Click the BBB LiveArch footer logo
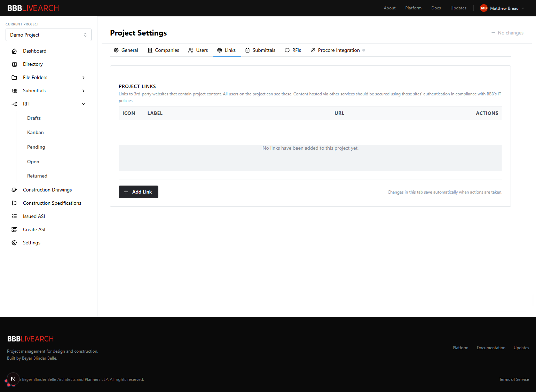Image resolution: width=536 pixels, height=392 pixels. (x=31, y=339)
